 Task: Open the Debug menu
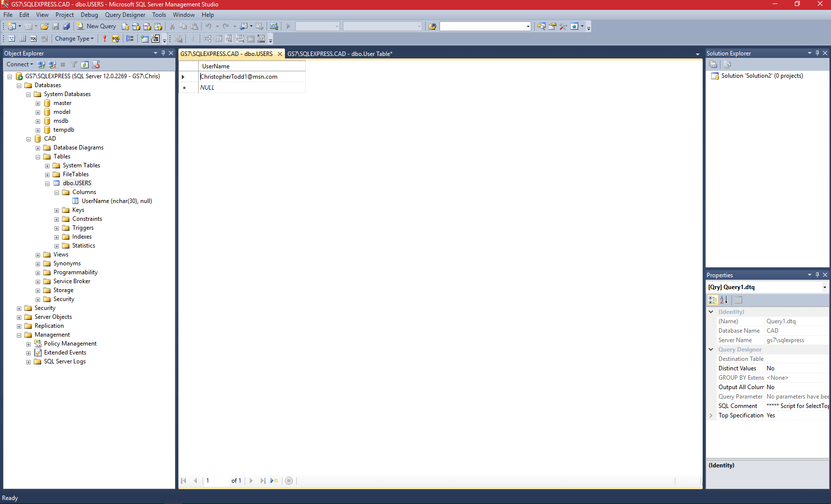tap(89, 15)
